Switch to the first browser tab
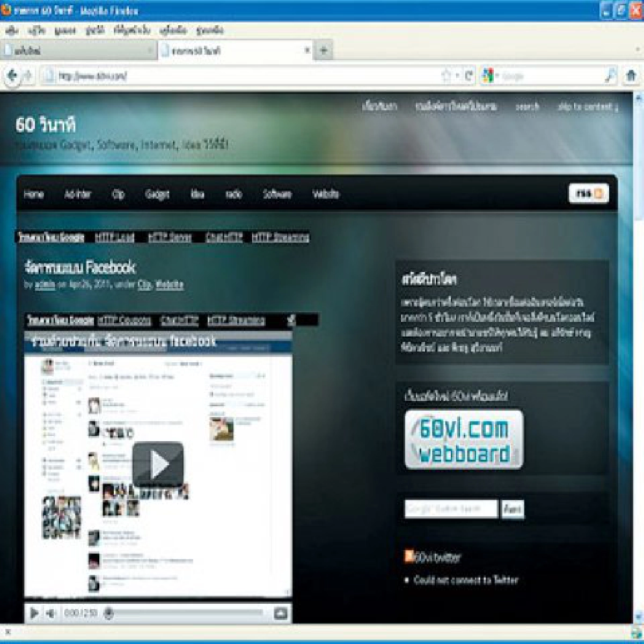 pyautogui.click(x=78, y=50)
